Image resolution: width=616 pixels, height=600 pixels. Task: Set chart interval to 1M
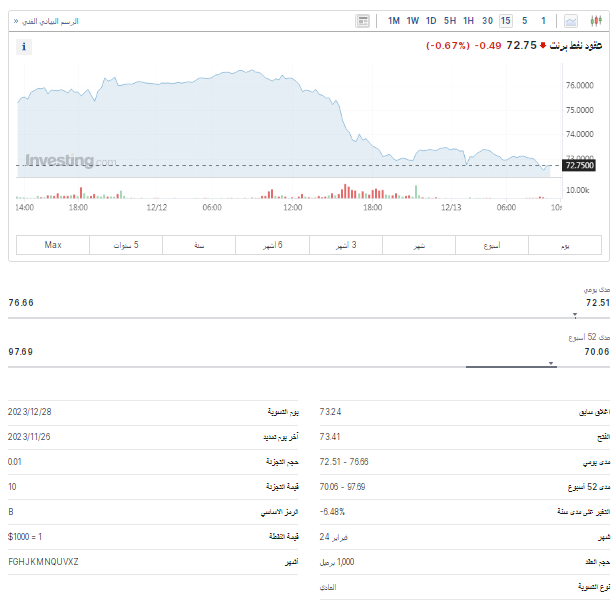pos(394,21)
